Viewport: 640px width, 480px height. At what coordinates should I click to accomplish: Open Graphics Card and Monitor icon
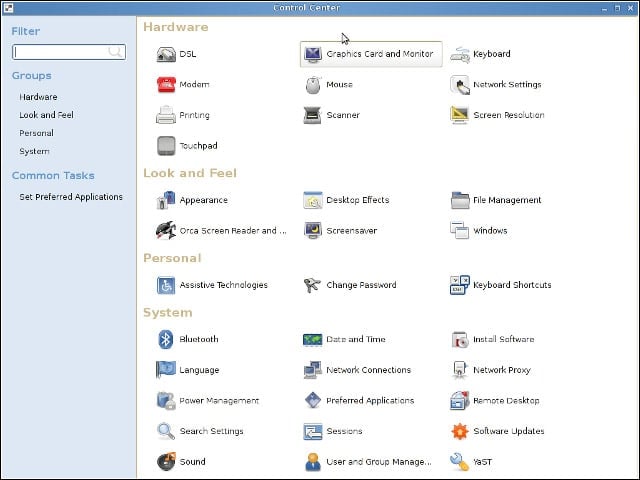(x=313, y=54)
